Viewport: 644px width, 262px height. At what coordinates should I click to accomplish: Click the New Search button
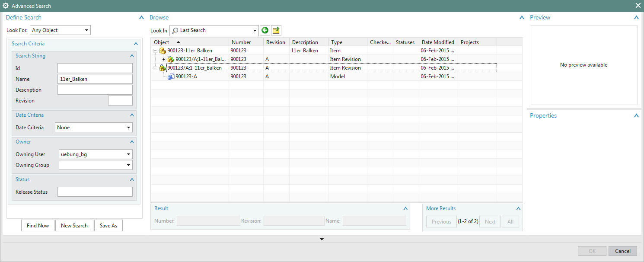point(74,226)
